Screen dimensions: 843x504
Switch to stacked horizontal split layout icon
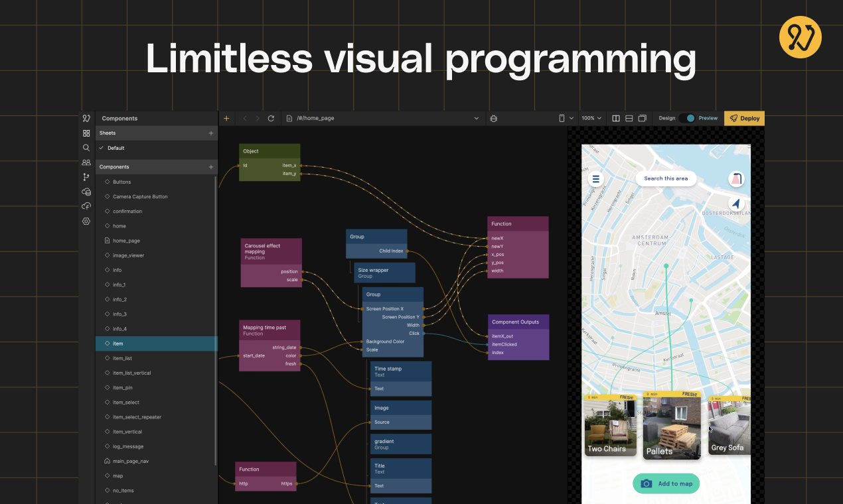point(629,118)
